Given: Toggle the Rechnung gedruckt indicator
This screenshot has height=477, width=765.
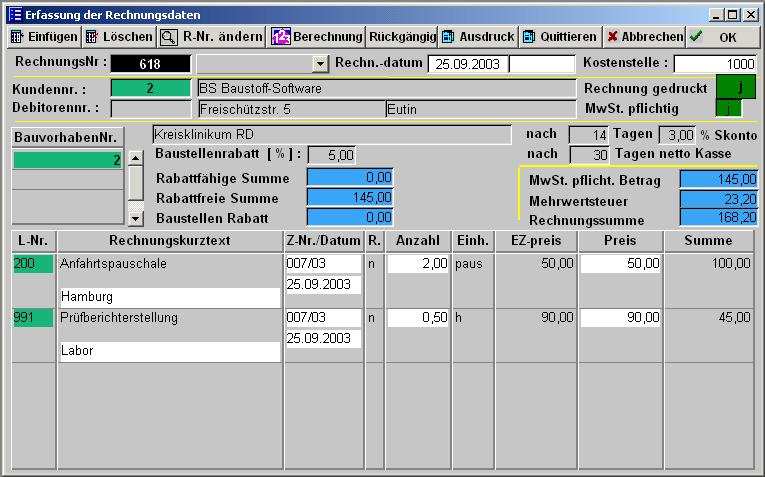Looking at the screenshot, I should [736, 88].
